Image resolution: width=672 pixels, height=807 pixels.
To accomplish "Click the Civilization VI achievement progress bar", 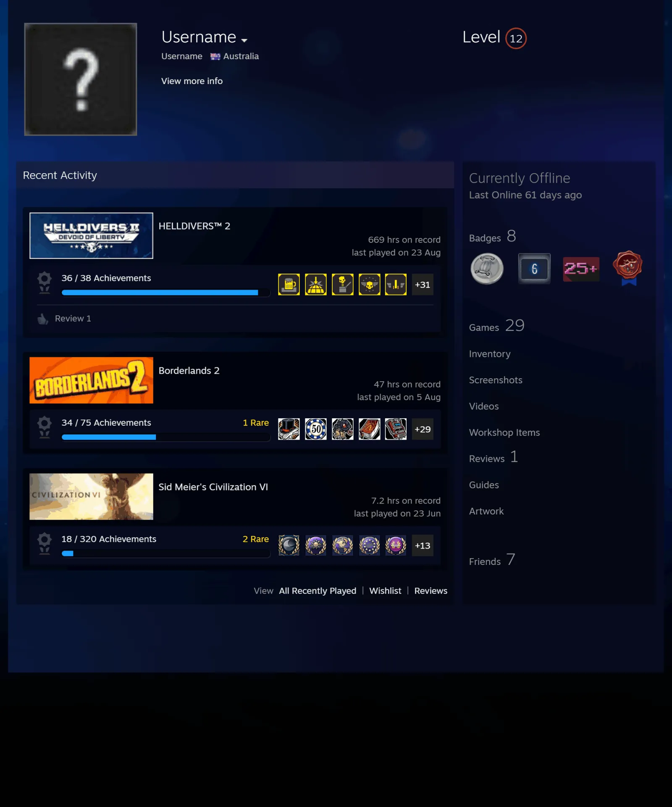I will point(165,554).
